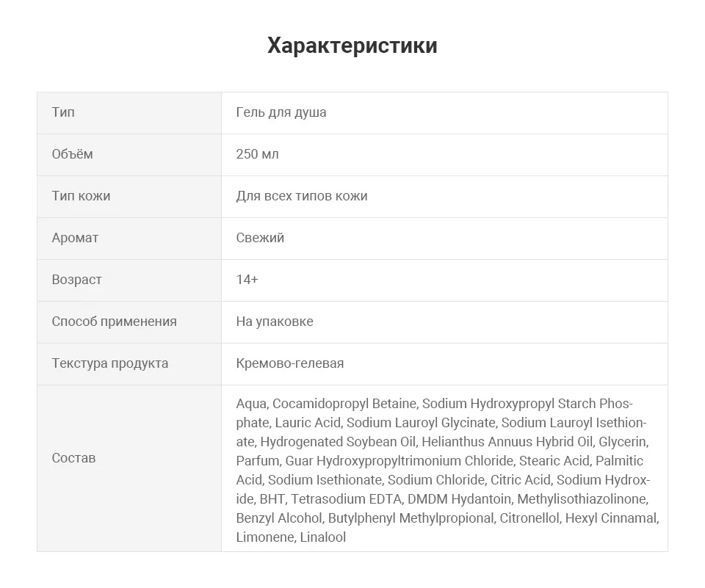Image resolution: width=705 pixels, height=588 pixels.
Task: Click the Тип label cell
Action: (x=63, y=112)
